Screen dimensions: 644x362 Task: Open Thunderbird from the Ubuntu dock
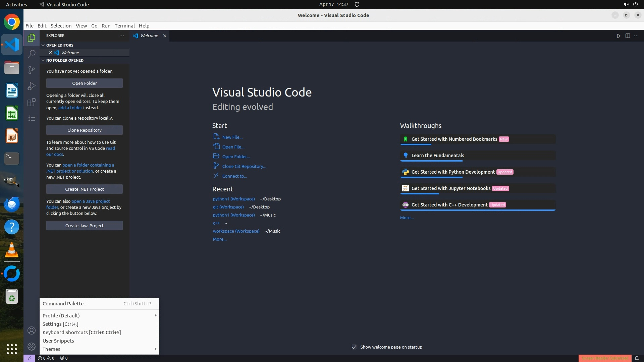(x=12, y=204)
